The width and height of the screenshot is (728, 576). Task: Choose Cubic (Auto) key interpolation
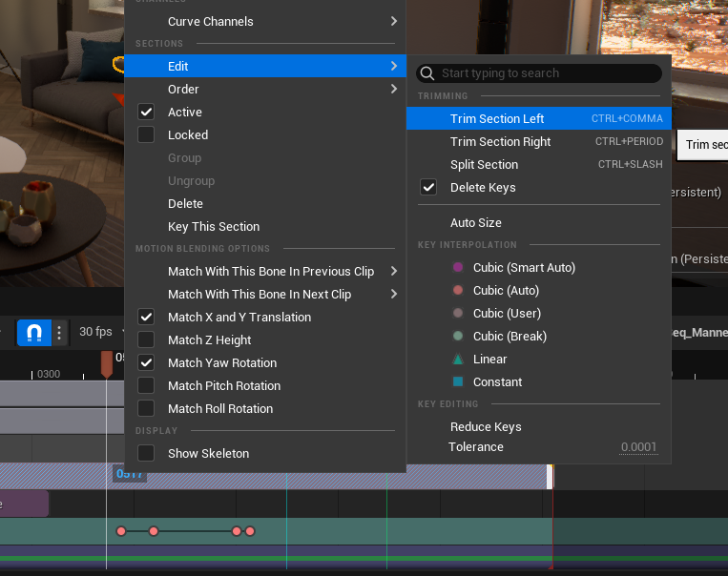pyautogui.click(x=506, y=291)
